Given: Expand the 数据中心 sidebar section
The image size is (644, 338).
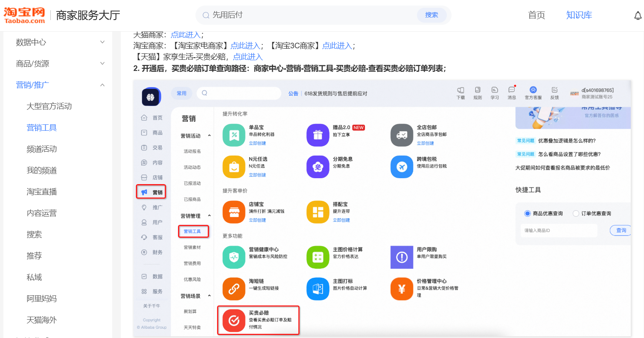Looking at the screenshot, I should (x=102, y=42).
